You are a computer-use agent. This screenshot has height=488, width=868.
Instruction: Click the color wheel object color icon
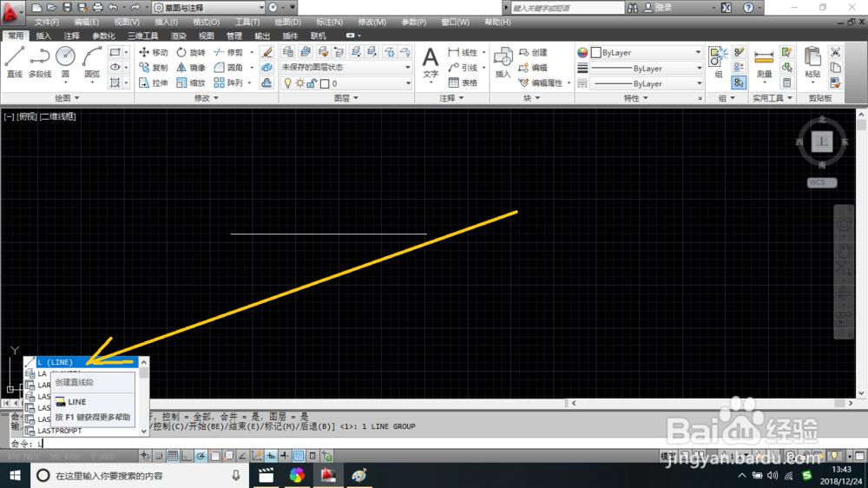click(582, 53)
